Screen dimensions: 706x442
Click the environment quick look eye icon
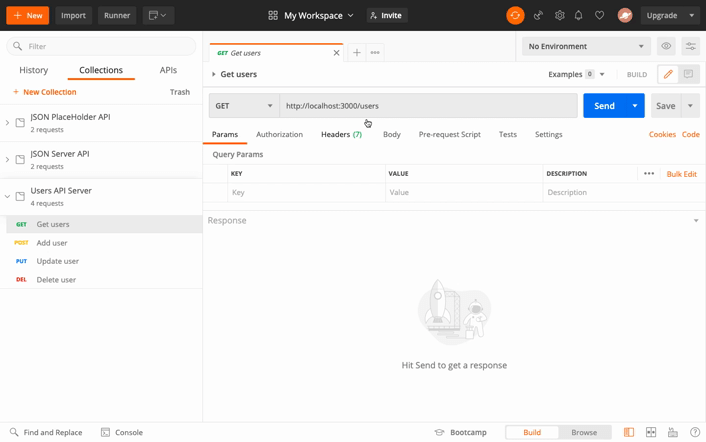click(666, 46)
